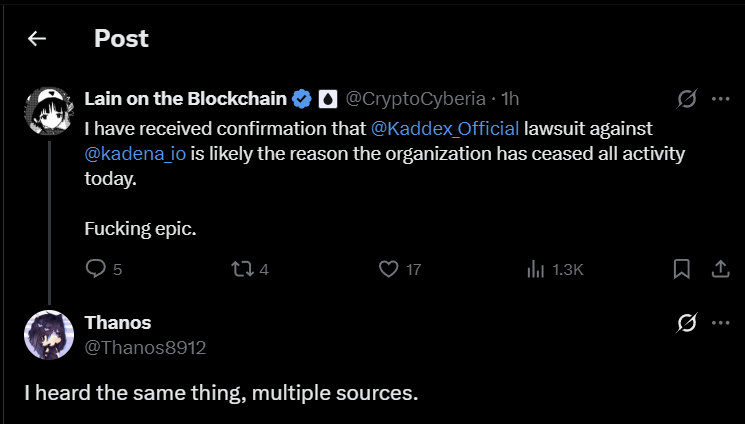Click the droplet affiliate badge icon
Screen dimensions: 745x424
(328, 99)
